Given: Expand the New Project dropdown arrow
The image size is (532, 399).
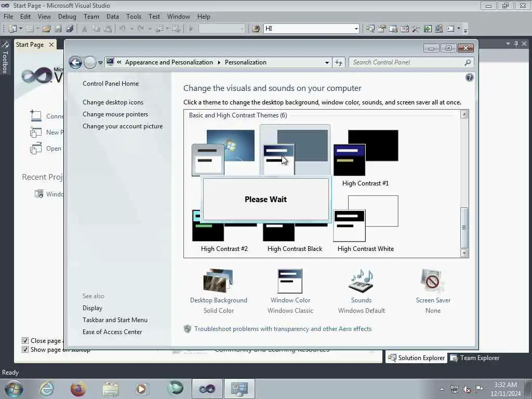Looking at the screenshot, I should (21, 29).
